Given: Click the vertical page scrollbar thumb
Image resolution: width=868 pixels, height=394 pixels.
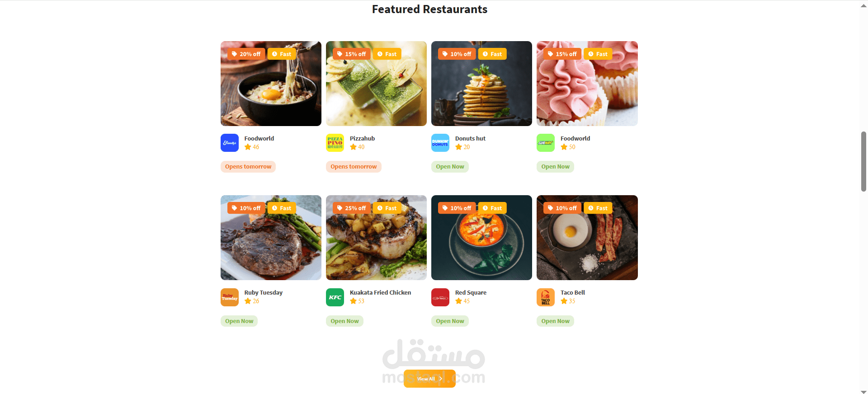Looking at the screenshot, I should 863,161.
